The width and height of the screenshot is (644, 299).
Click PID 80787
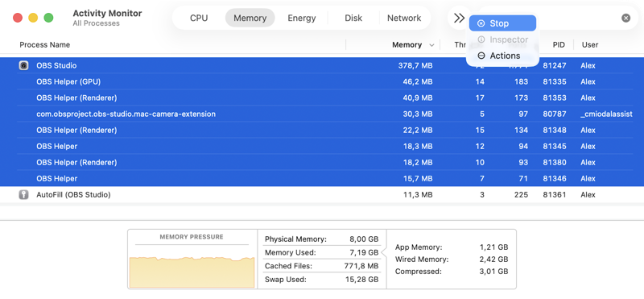point(555,114)
